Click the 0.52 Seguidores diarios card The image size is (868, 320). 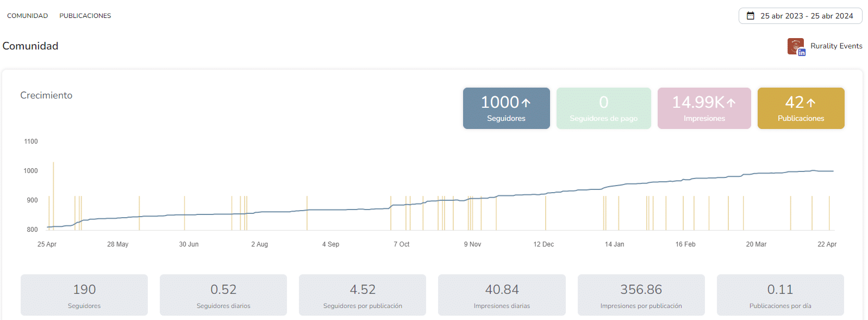coord(223,295)
